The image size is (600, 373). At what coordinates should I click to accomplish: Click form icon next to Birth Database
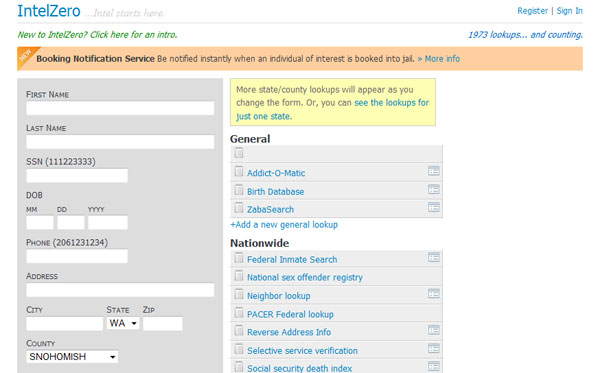point(434,189)
